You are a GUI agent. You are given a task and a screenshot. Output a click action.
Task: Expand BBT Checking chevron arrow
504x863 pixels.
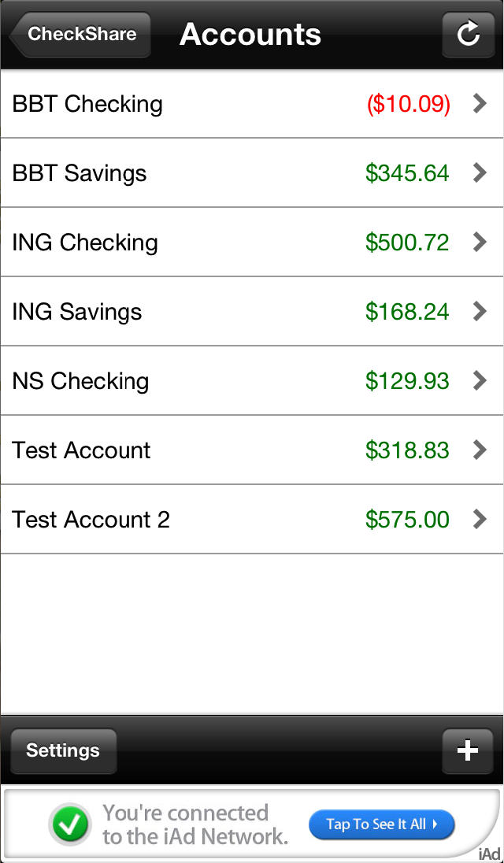point(480,104)
